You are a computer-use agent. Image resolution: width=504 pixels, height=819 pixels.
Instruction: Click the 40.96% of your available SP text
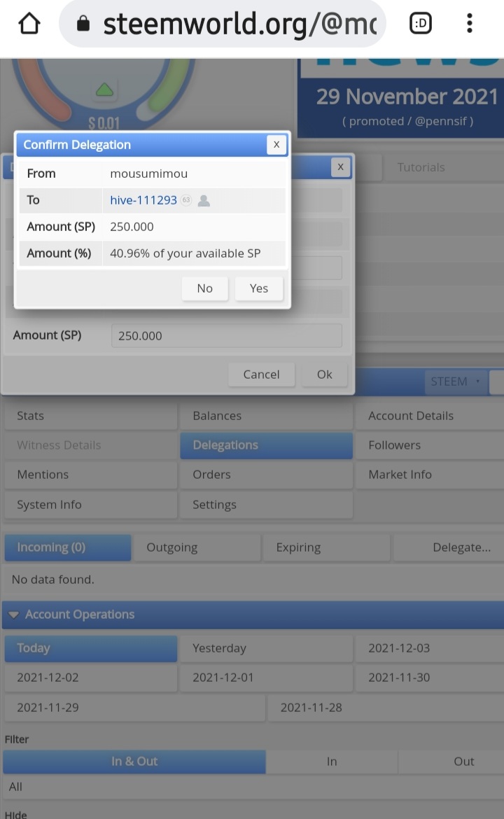coord(185,253)
